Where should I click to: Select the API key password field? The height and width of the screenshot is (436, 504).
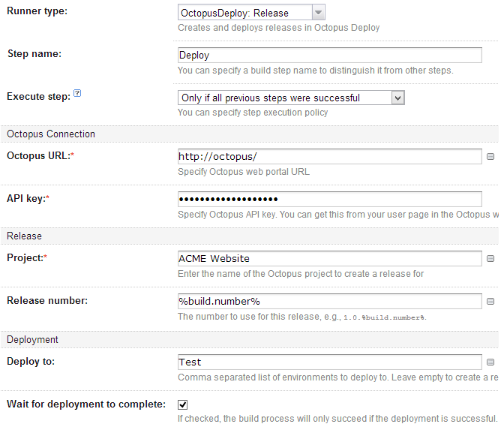(329, 199)
